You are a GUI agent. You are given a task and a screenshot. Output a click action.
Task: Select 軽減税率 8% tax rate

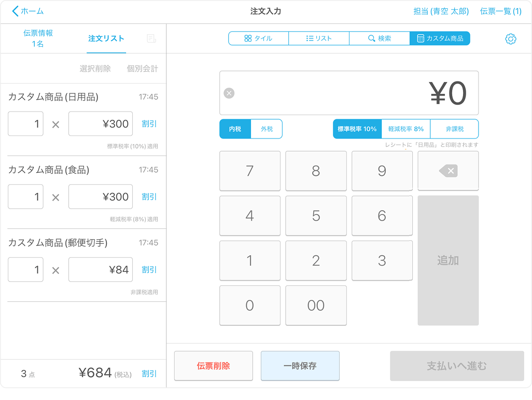(406, 129)
